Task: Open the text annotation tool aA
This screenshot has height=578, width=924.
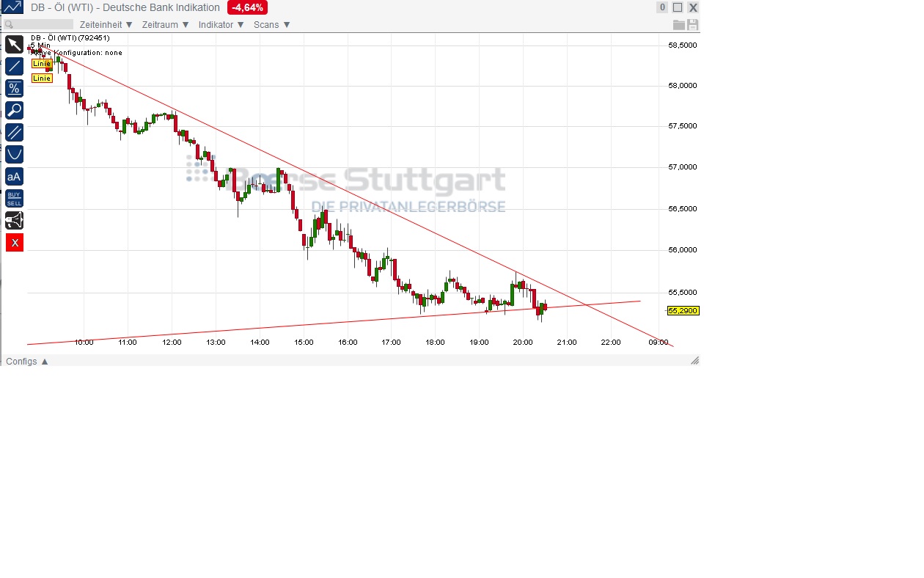Action: [x=14, y=176]
